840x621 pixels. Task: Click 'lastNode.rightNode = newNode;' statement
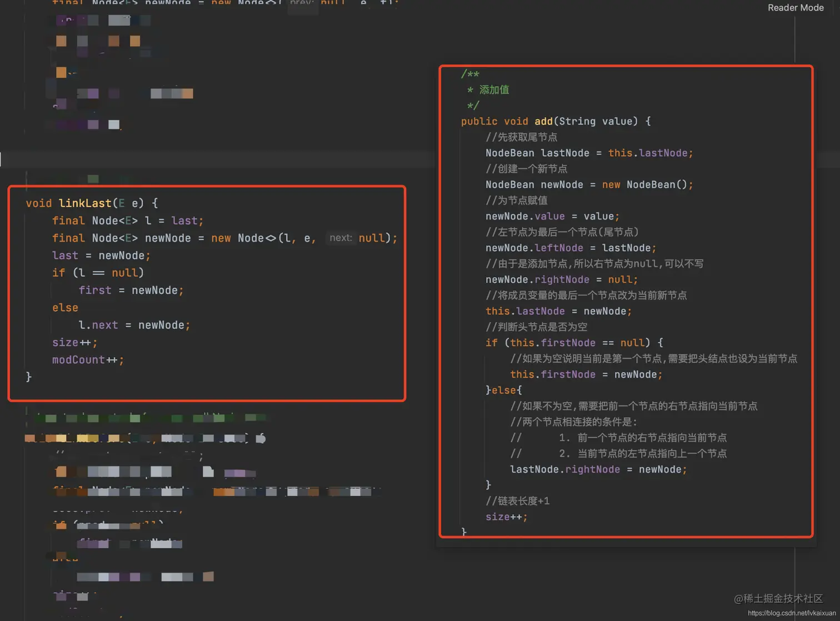(598, 469)
